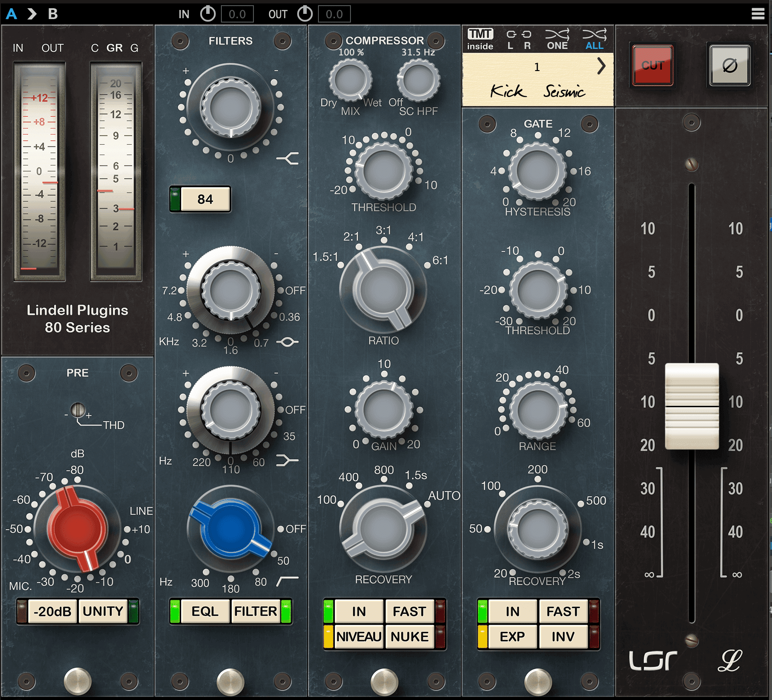Click the Lindell script L logo

coord(730,661)
